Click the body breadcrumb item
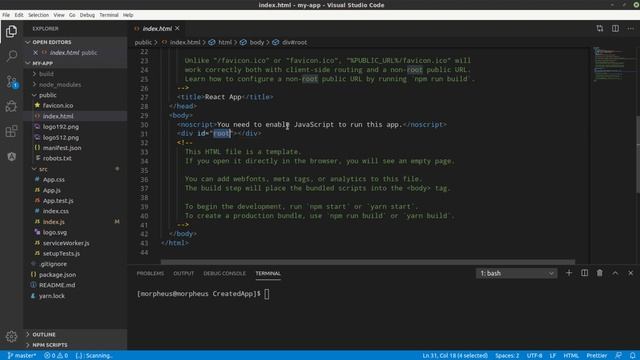This screenshot has width=640, height=360. tap(257, 42)
